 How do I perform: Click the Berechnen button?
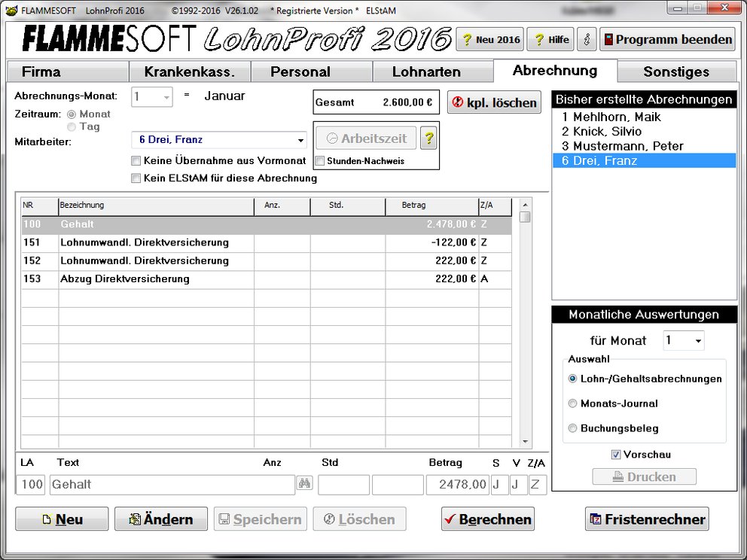tap(488, 519)
